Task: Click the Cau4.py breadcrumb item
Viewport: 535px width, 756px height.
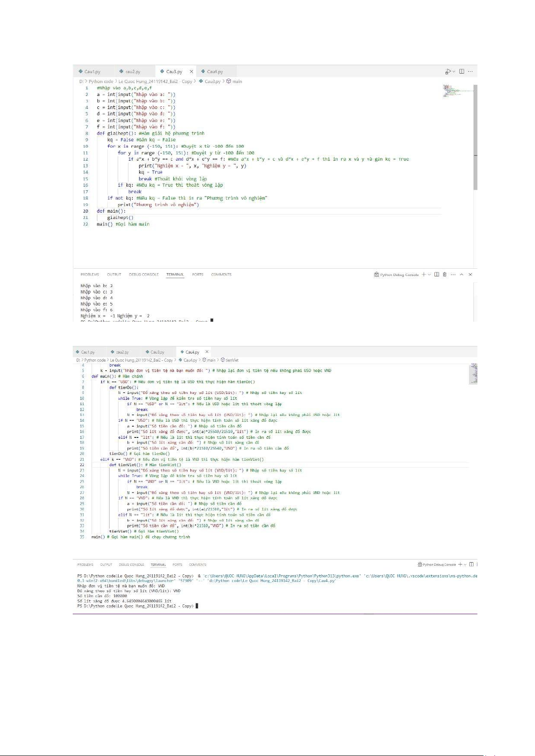Action: coord(188,360)
